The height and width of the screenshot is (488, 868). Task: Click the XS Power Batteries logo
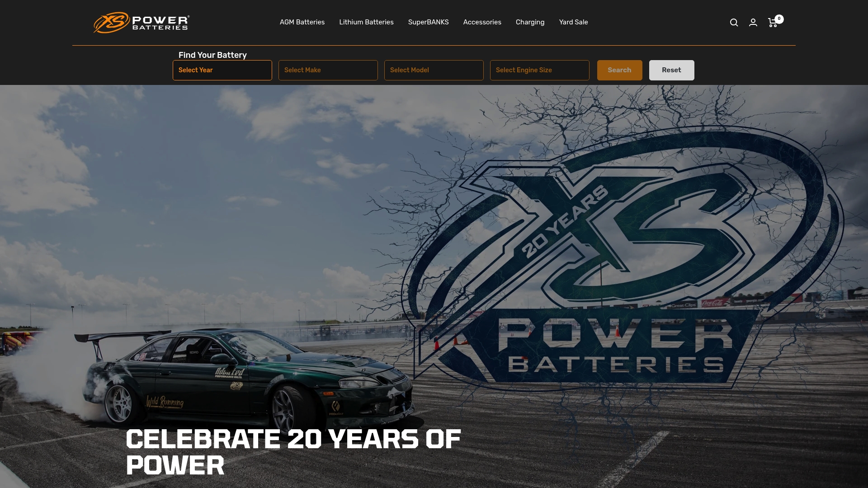pyautogui.click(x=142, y=23)
